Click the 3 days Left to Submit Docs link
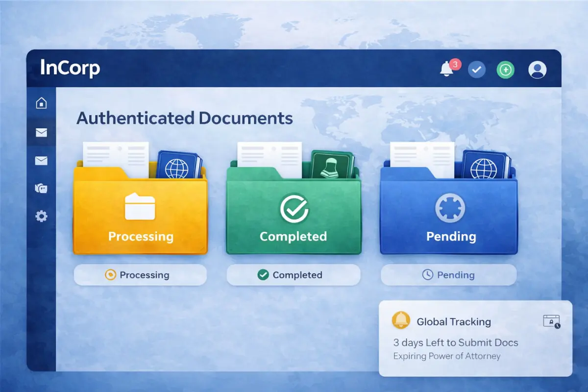This screenshot has width=588, height=392. (x=455, y=343)
